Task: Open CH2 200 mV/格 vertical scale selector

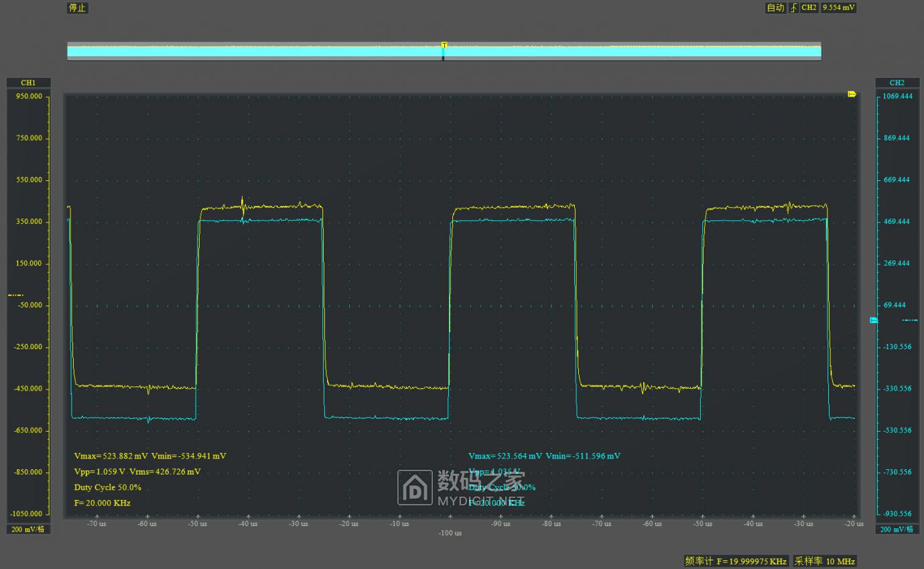Action: coord(897,529)
